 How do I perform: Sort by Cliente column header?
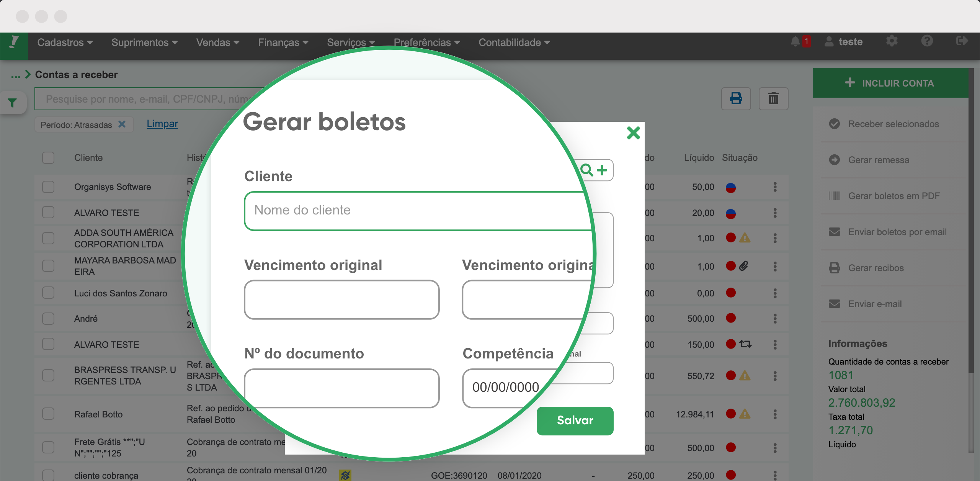88,158
